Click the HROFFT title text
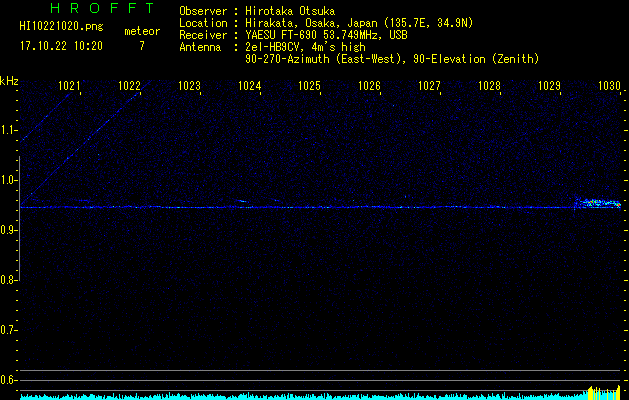The height and width of the screenshot is (400, 629). pos(103,8)
